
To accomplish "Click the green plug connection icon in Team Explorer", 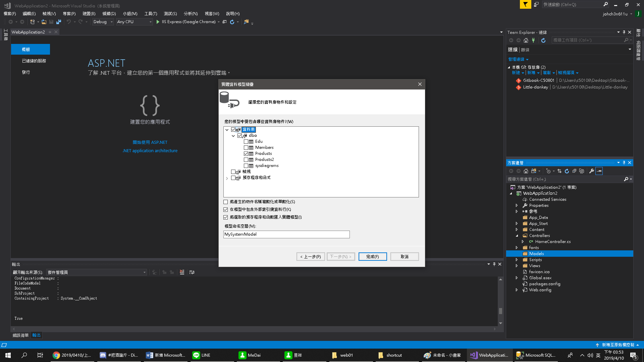I will point(533,40).
